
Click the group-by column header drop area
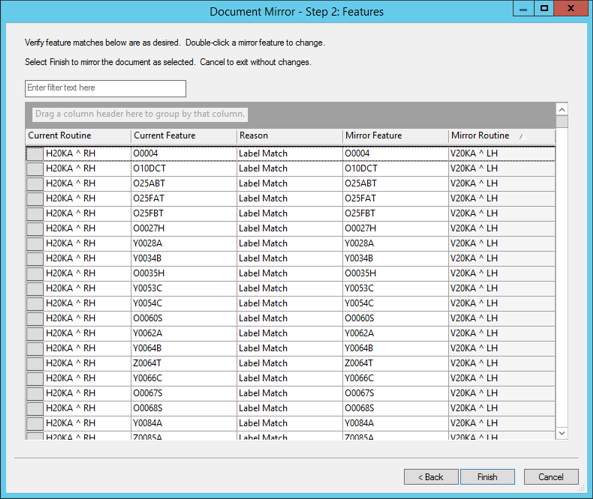tap(140, 114)
